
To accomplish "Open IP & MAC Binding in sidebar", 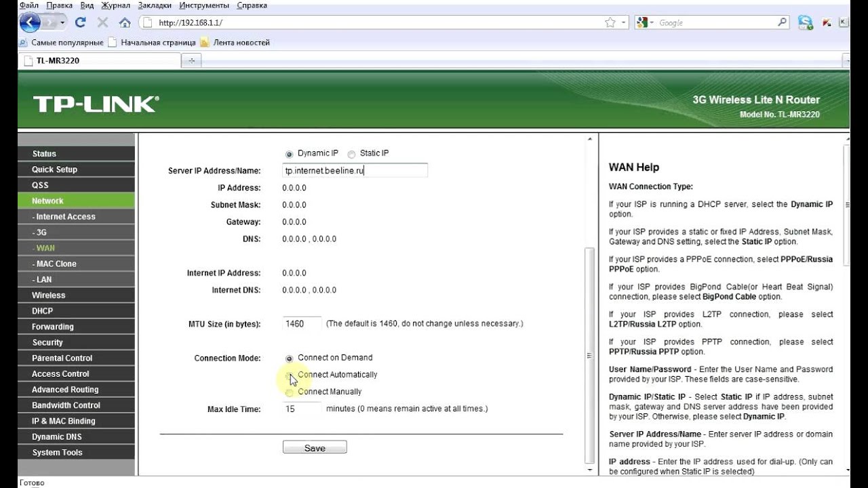I will 76,421.
